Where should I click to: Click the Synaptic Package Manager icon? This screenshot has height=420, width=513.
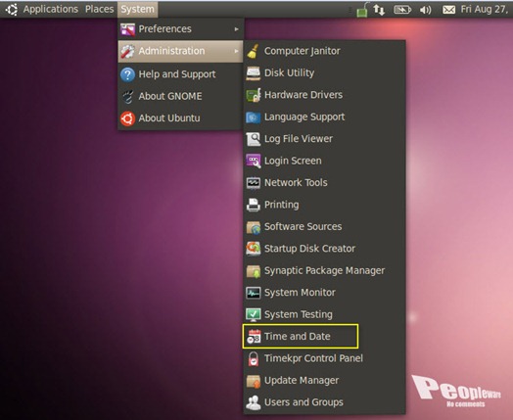253,271
